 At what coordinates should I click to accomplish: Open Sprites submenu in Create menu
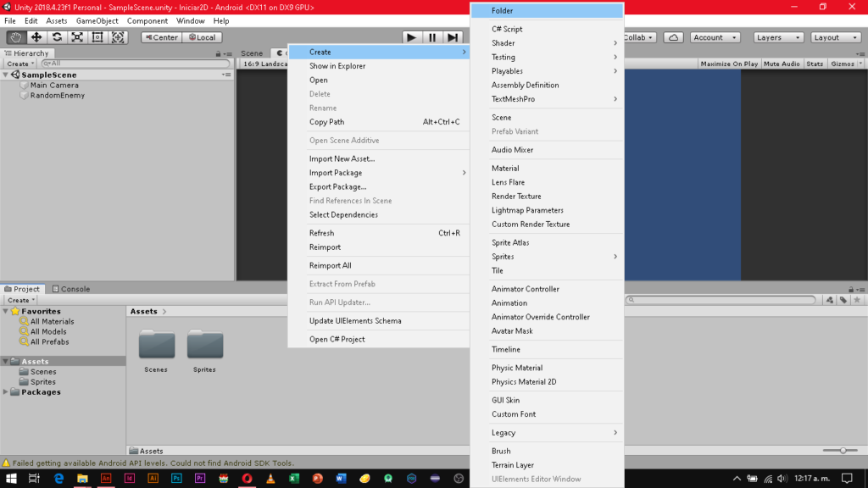tap(547, 257)
